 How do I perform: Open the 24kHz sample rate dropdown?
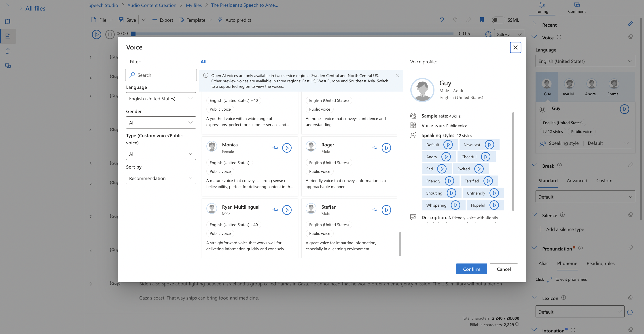tap(509, 34)
